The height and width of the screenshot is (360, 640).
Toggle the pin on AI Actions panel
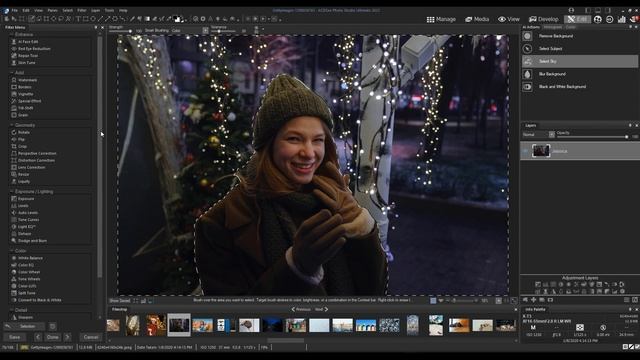point(631,27)
